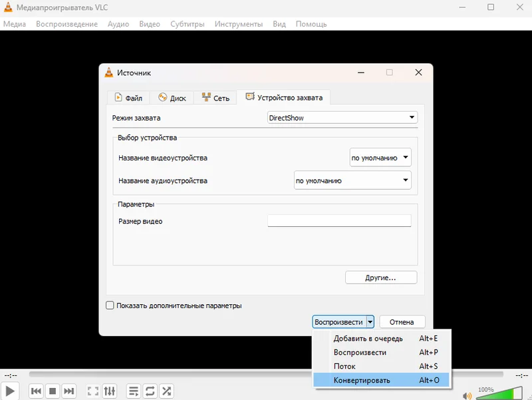Open the 'Название видеоустройства' dropdown

click(380, 158)
